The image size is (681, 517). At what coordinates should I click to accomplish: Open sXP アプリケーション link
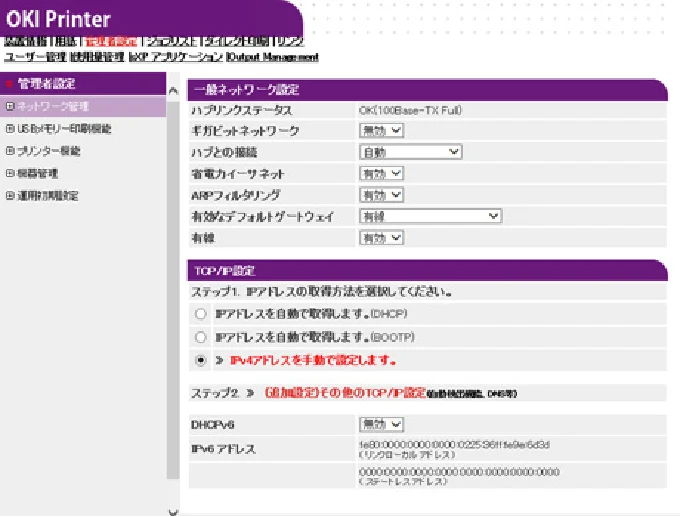pyautogui.click(x=176, y=57)
